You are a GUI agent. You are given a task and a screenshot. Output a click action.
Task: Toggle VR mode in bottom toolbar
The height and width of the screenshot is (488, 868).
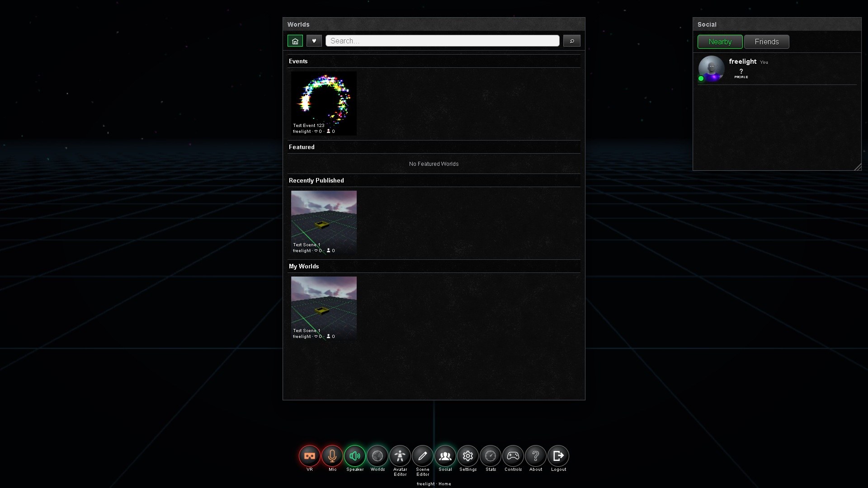[x=310, y=456]
